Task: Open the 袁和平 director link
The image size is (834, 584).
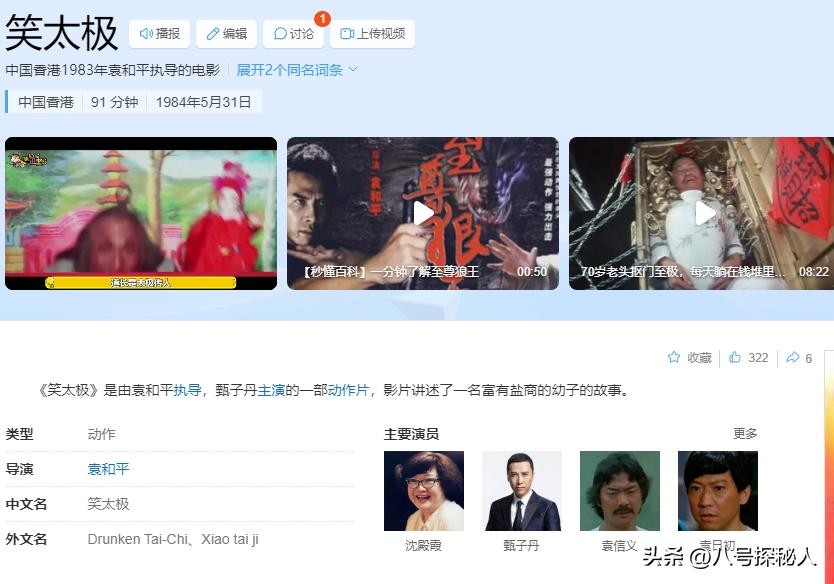Action: tap(109, 469)
